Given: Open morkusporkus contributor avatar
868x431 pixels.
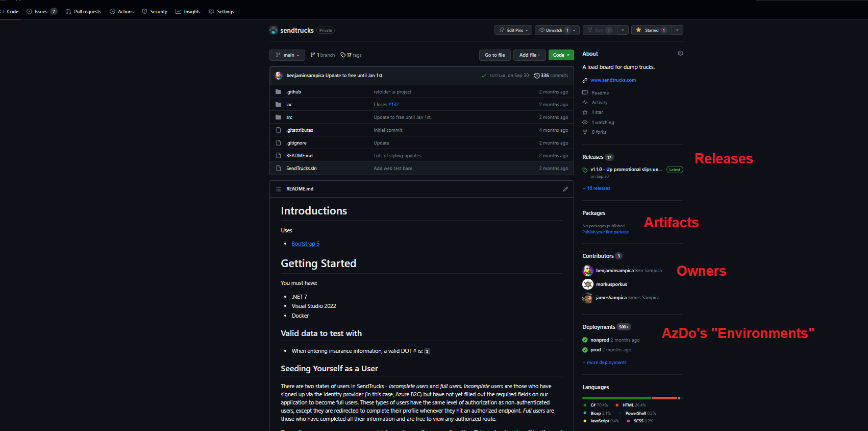Looking at the screenshot, I should 588,284.
